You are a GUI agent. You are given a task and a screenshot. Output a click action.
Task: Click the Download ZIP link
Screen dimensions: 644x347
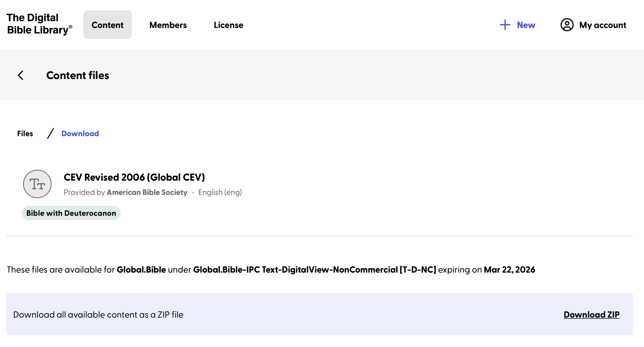point(592,315)
